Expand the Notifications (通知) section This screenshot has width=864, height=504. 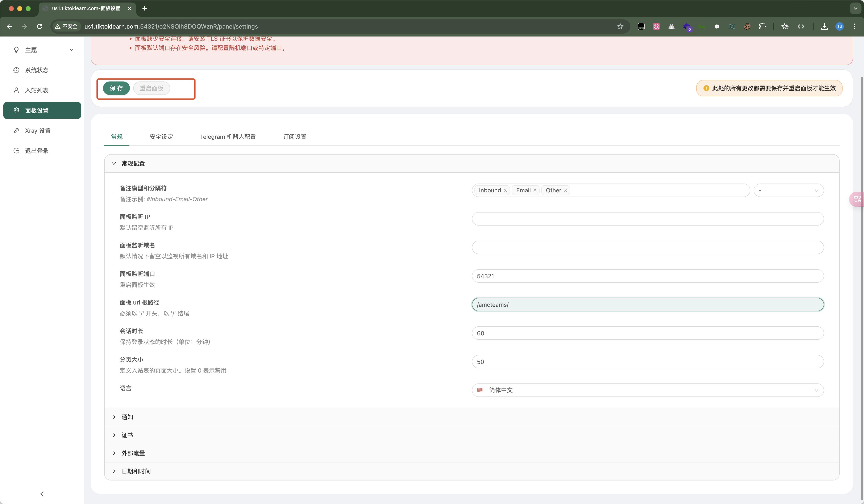tap(127, 417)
